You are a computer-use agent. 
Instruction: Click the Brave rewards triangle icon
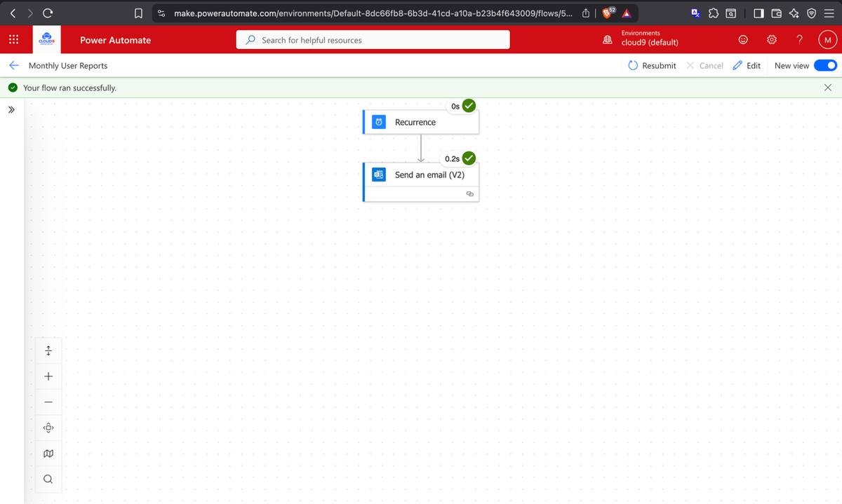coord(628,13)
